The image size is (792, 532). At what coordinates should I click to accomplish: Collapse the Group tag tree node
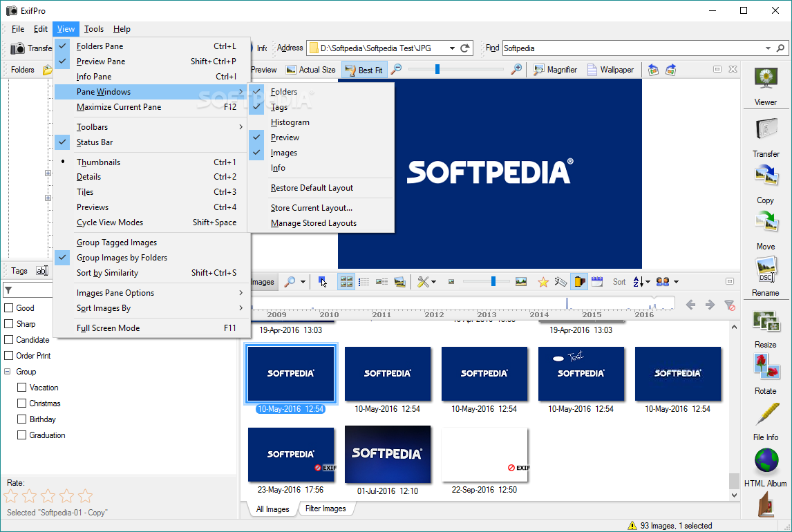8,372
